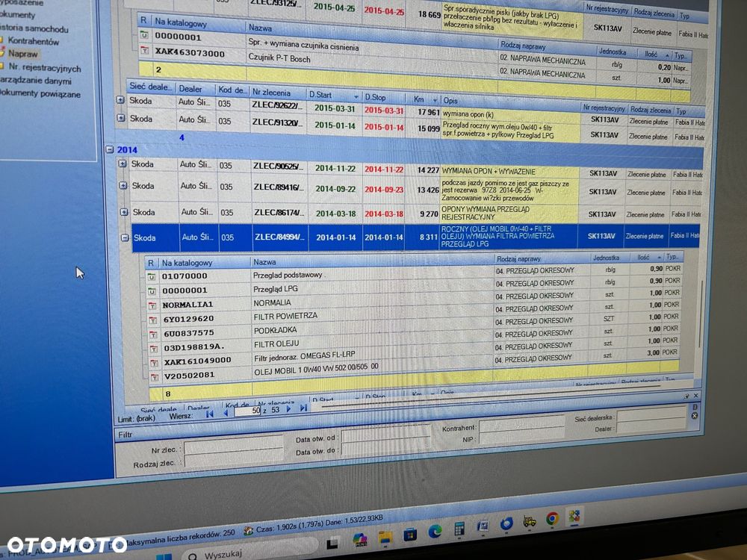Expand order ZLEC/92622 row details
This screenshot has height=560, width=747.
tap(120, 100)
